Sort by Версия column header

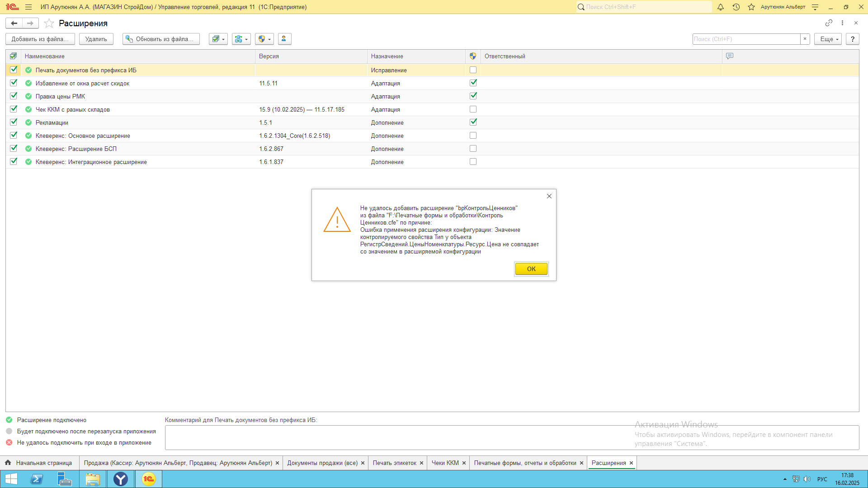click(311, 56)
